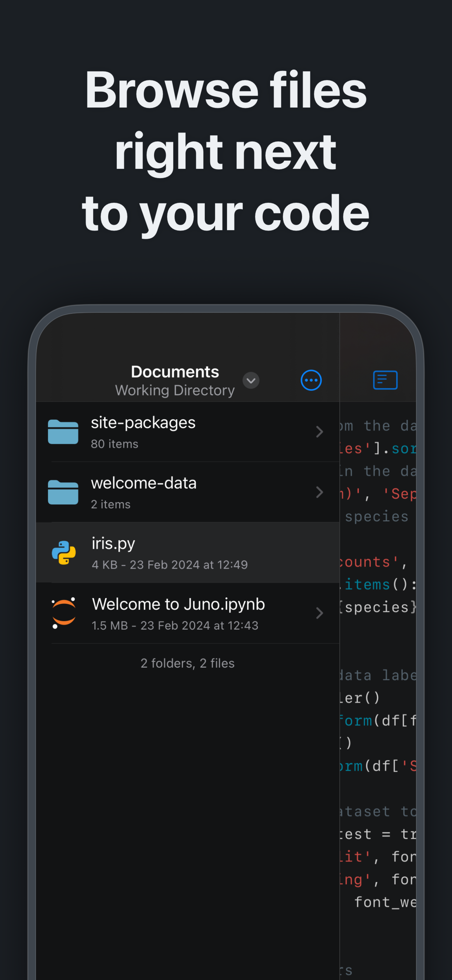The height and width of the screenshot is (980, 452).
Task: Click the site-packages folder icon
Action: point(63,432)
